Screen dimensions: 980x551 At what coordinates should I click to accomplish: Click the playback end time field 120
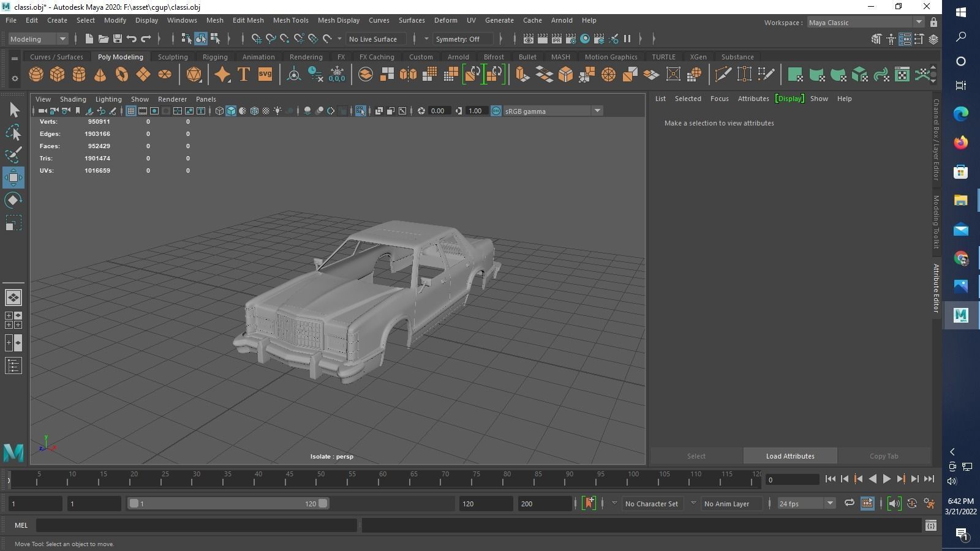tap(485, 503)
